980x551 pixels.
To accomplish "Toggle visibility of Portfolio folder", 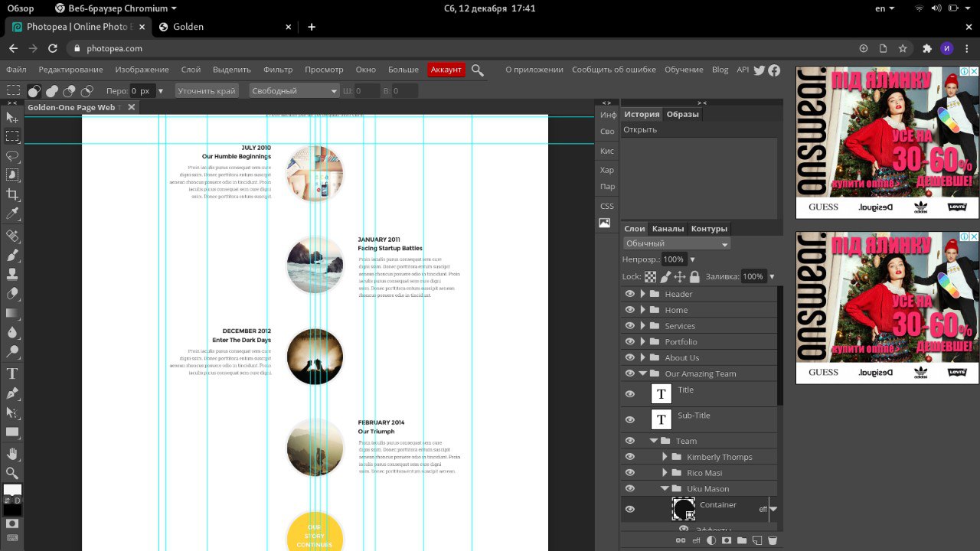I will click(630, 341).
